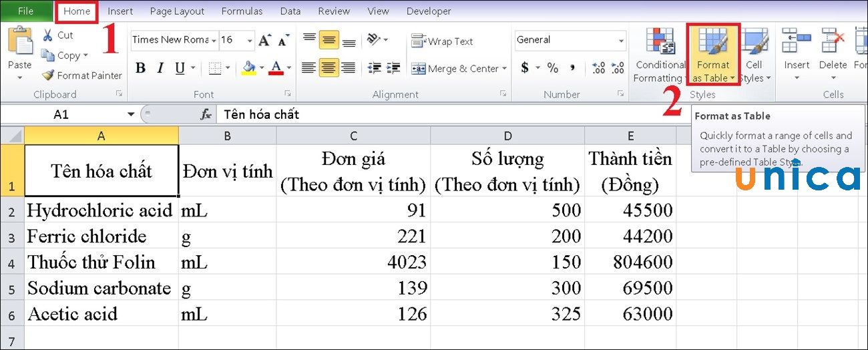Open the Name Box dropdown arrow
The image size is (868, 350).
point(130,115)
